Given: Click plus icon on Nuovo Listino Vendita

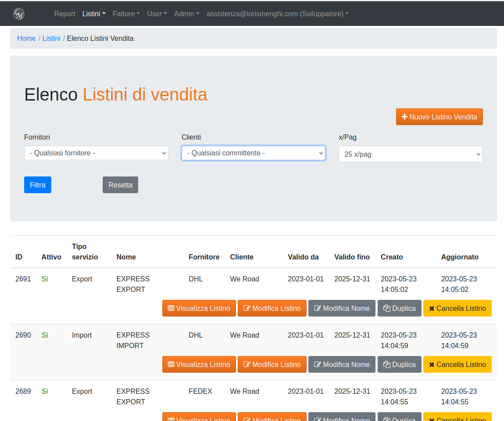Looking at the screenshot, I should click(405, 117).
